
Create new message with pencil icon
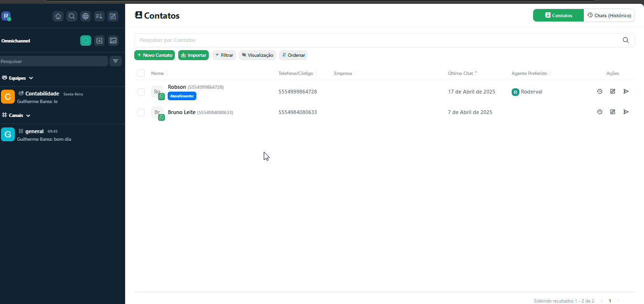click(x=113, y=16)
